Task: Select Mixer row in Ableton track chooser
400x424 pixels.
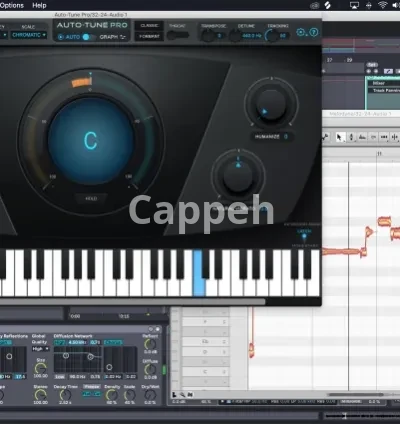Action: [x=384, y=83]
